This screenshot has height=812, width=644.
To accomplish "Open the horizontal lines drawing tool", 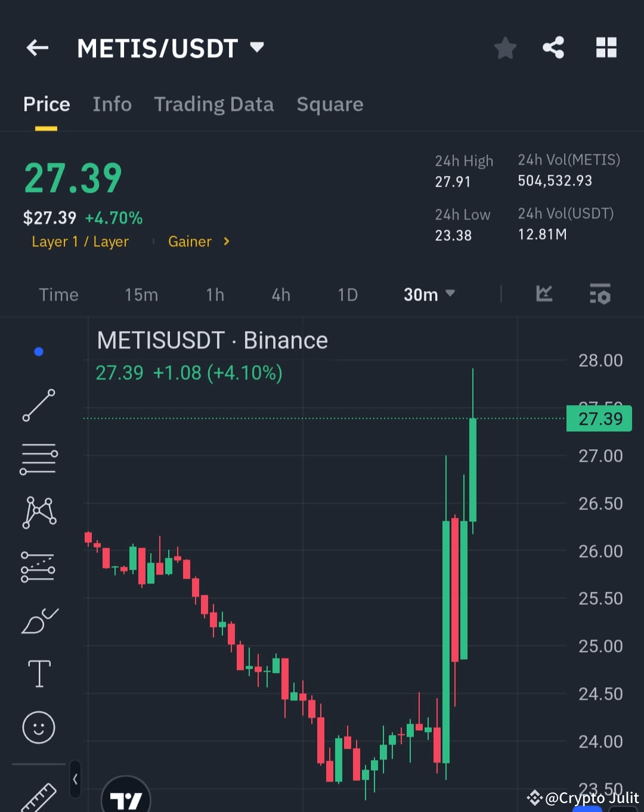I will [x=39, y=458].
